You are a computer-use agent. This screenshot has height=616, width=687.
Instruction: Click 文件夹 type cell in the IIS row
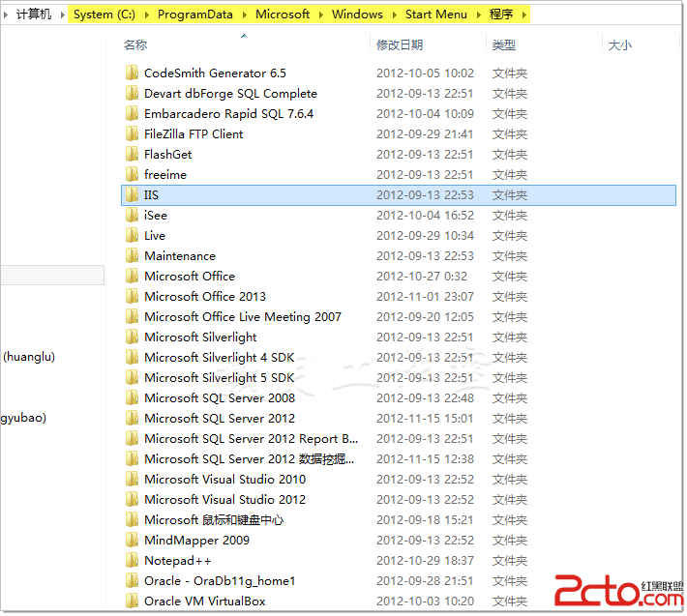click(x=510, y=194)
